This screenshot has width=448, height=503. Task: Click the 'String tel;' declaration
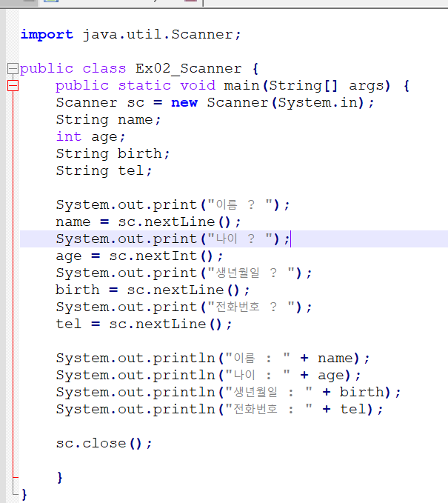click(104, 170)
